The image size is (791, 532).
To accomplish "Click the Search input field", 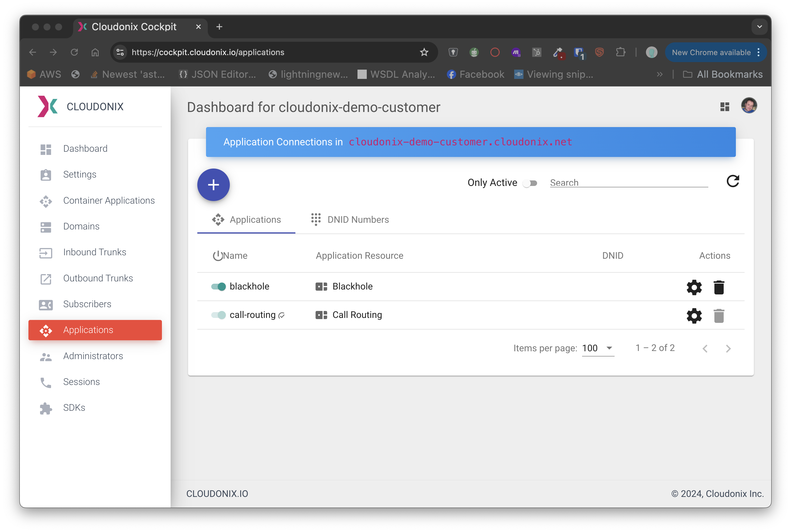I will [x=629, y=182].
